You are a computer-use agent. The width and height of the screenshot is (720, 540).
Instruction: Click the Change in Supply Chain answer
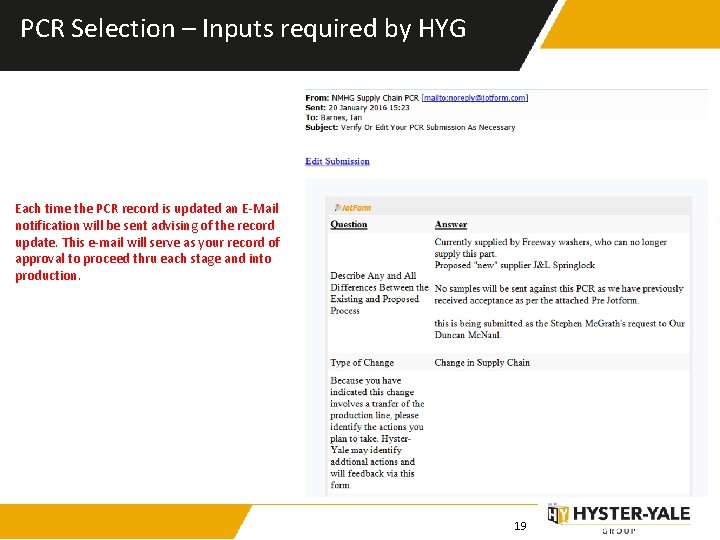[x=482, y=362]
